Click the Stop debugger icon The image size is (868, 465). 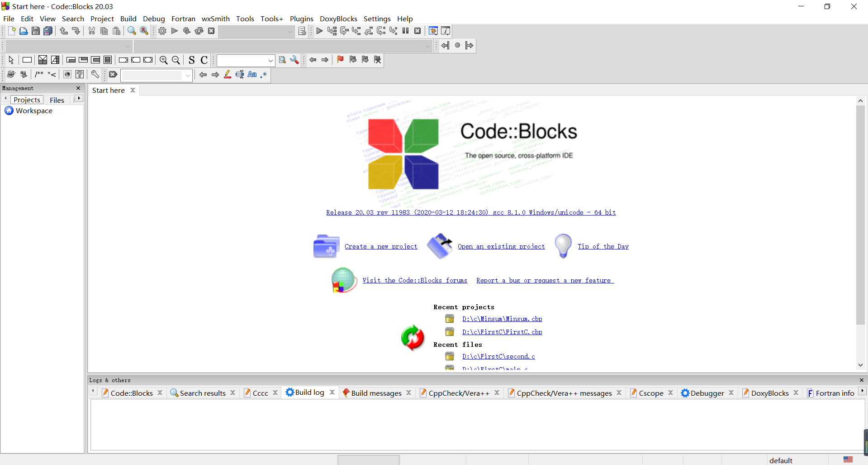click(x=418, y=31)
